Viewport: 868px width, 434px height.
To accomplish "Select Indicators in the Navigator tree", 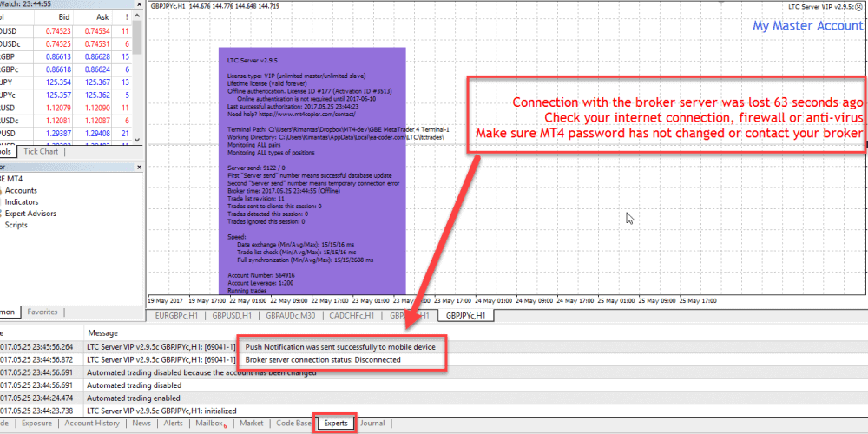I will point(22,202).
